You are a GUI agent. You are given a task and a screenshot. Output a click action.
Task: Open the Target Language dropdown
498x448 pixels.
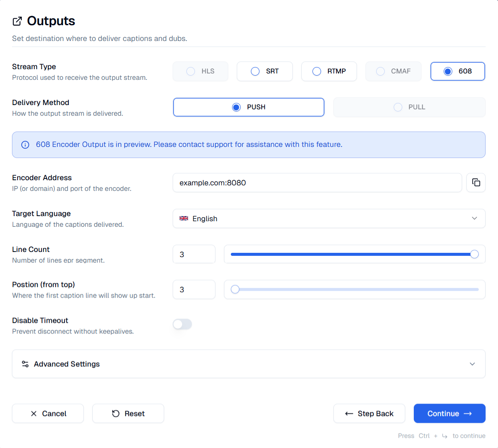[x=329, y=218]
